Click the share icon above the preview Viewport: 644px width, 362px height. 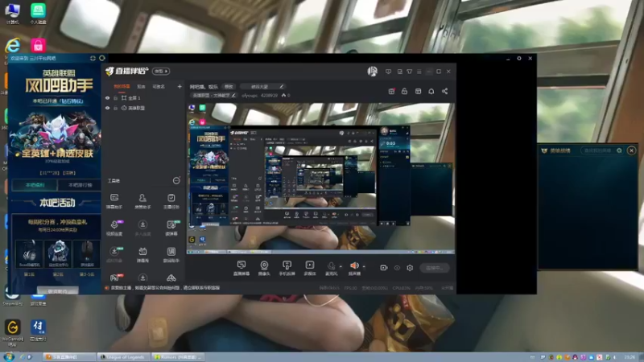pos(445,91)
